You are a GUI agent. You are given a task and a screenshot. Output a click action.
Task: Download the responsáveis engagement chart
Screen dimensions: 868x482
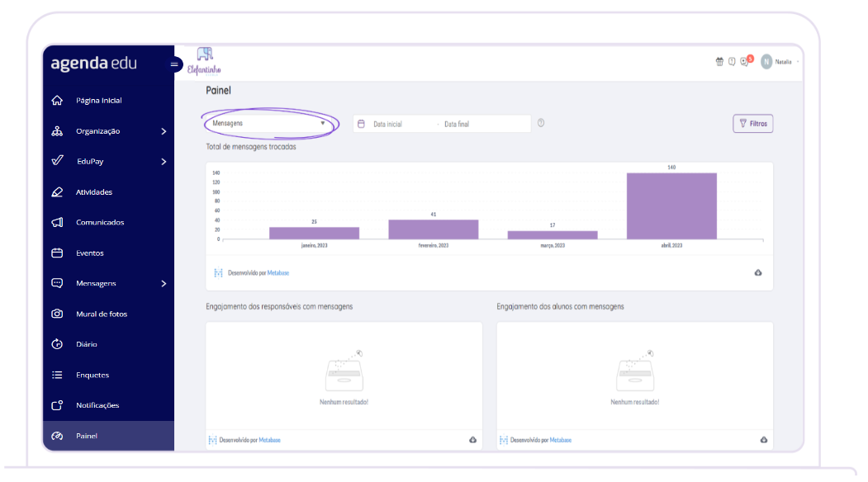click(x=472, y=440)
